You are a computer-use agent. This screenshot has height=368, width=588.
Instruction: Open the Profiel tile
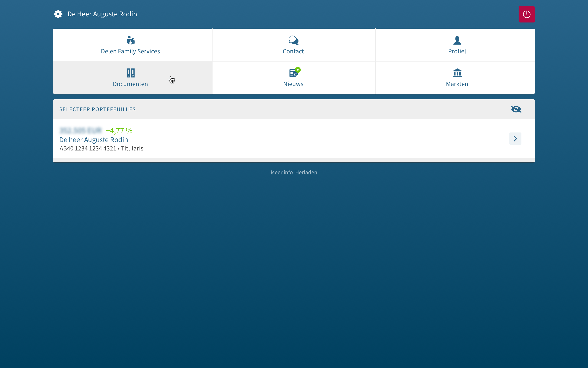click(x=455, y=45)
